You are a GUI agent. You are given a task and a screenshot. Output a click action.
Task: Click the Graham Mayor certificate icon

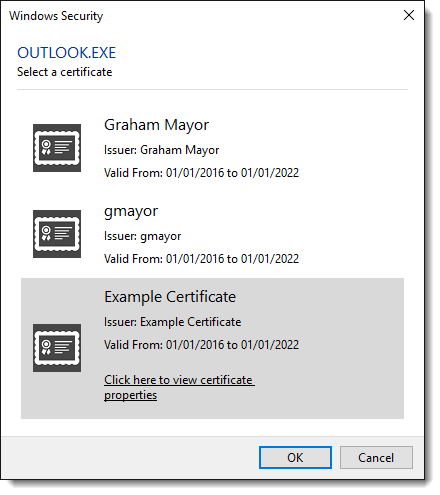coord(57,148)
